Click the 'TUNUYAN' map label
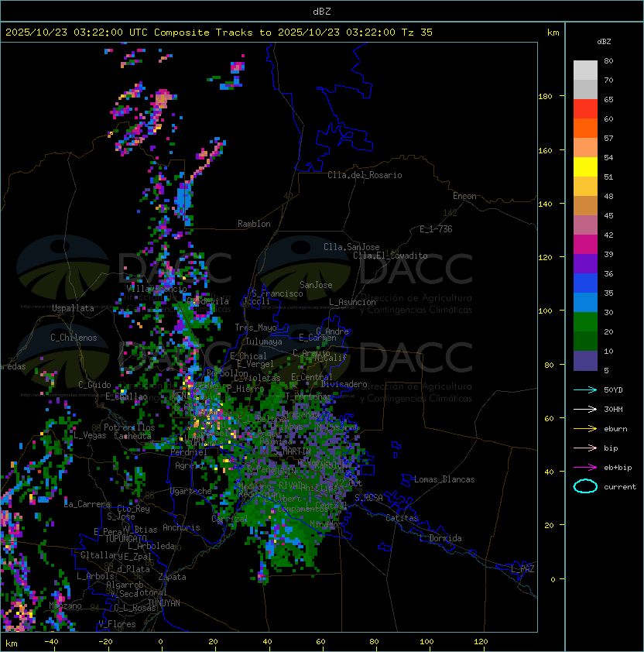644x652 pixels. 164,603
